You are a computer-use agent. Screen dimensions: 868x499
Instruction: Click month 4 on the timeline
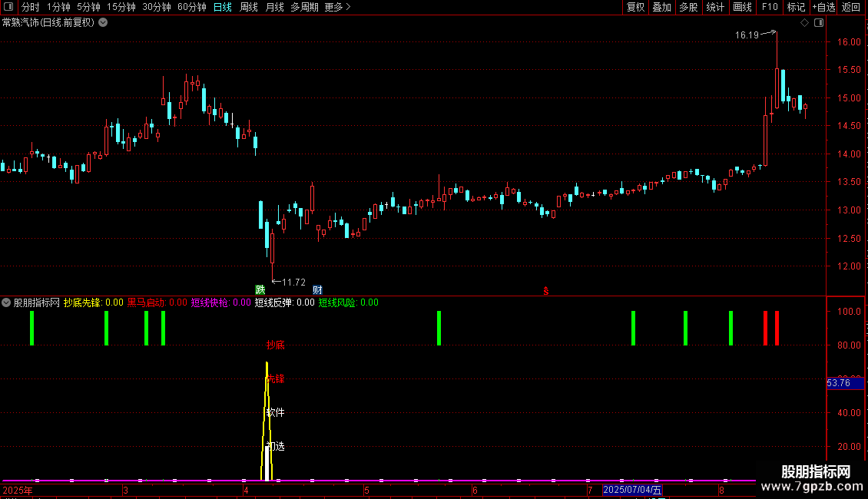click(x=246, y=490)
